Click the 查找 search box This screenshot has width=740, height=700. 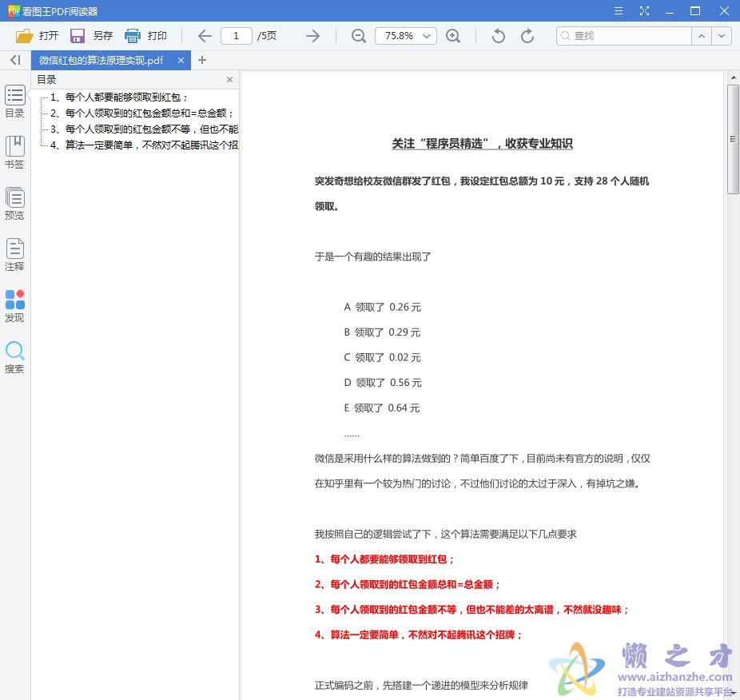pos(624,36)
